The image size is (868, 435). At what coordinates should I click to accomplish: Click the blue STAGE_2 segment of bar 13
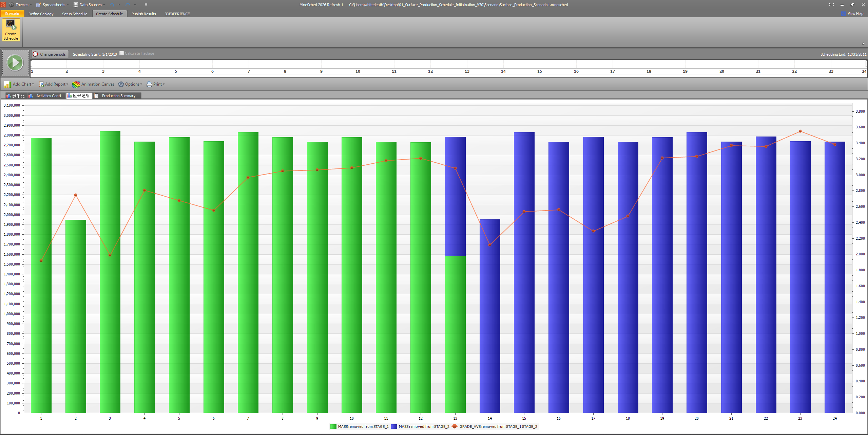pos(455,196)
